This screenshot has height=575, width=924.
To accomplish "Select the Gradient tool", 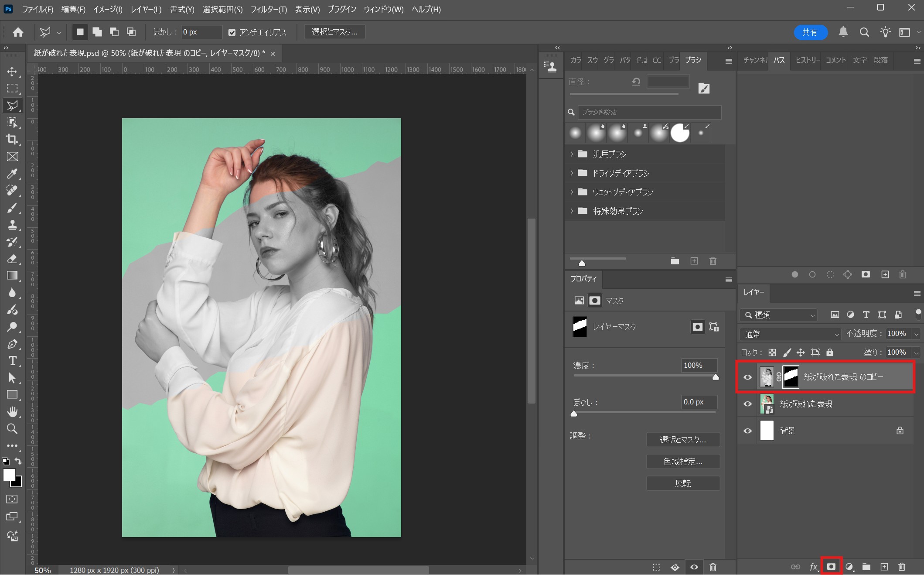I will pos(12,276).
